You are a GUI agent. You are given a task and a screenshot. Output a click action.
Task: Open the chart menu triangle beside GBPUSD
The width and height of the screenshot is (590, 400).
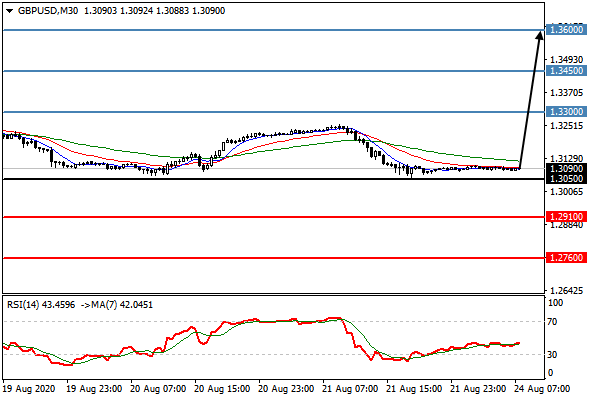point(10,11)
